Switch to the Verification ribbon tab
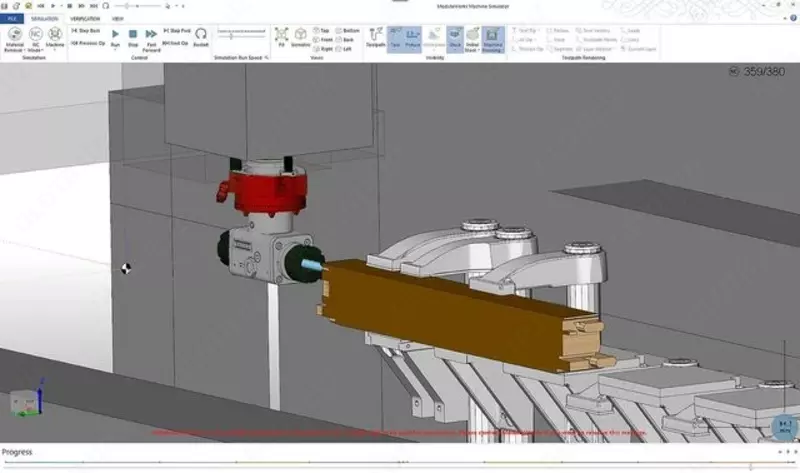 (x=85, y=18)
